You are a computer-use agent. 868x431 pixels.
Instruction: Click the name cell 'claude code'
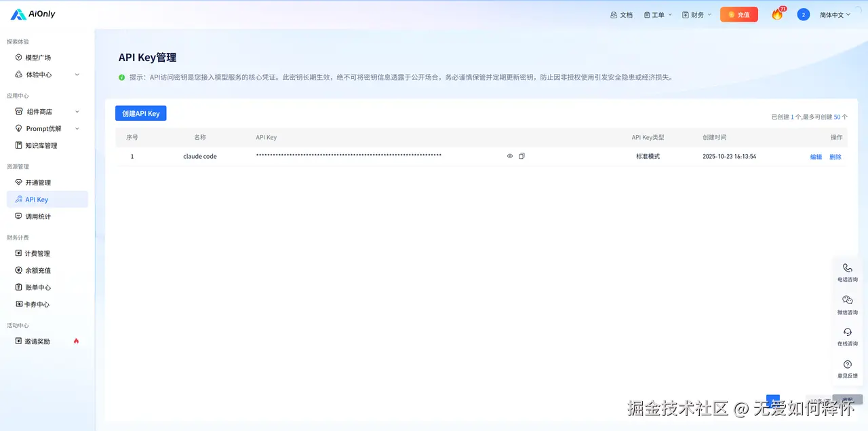point(200,156)
